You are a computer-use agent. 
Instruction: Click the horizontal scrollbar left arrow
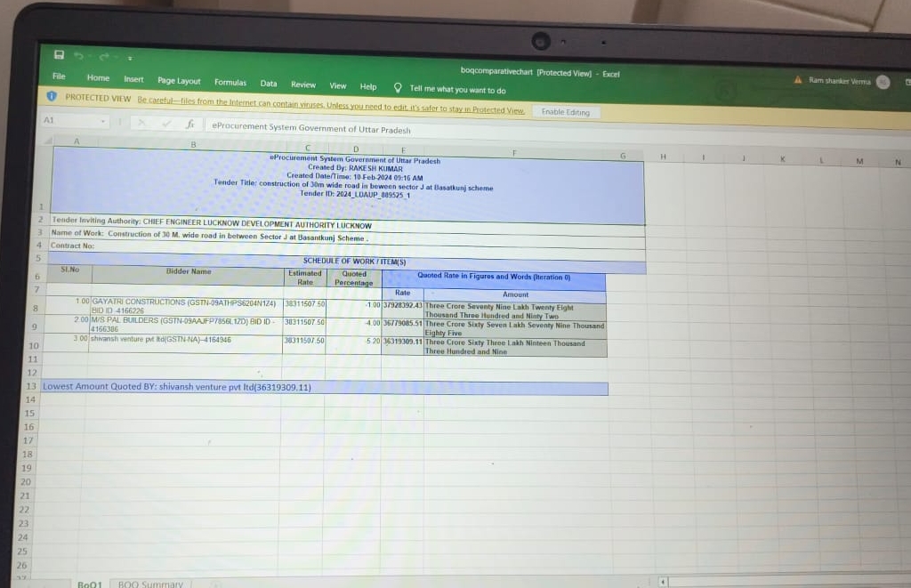[663, 582]
